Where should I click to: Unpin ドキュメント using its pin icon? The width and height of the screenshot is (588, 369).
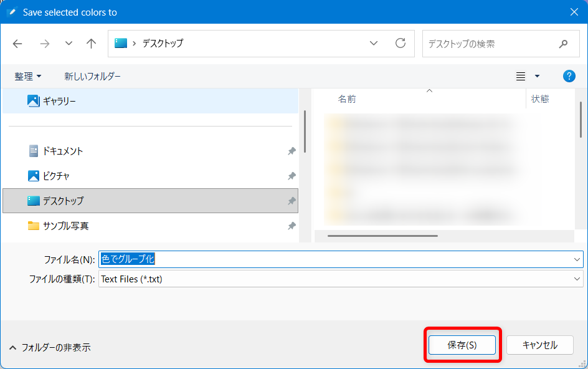click(291, 151)
